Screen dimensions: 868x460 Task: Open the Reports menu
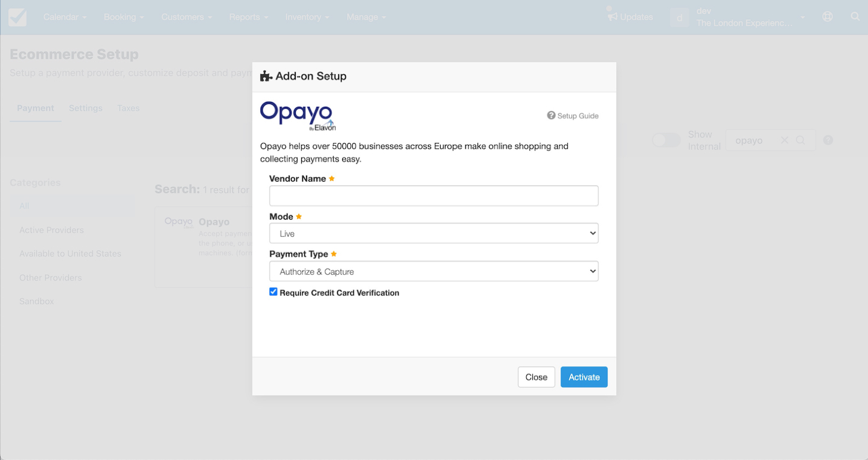point(249,17)
